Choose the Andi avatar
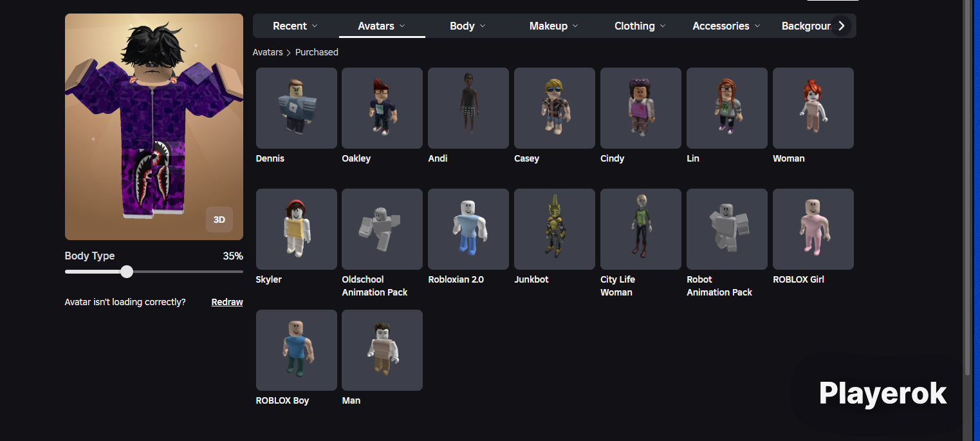This screenshot has height=441, width=980. coord(468,108)
